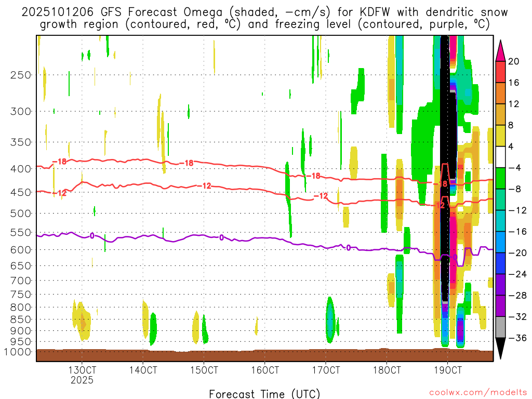
Task: Click the colorbar value label −20
Action: [517, 253]
